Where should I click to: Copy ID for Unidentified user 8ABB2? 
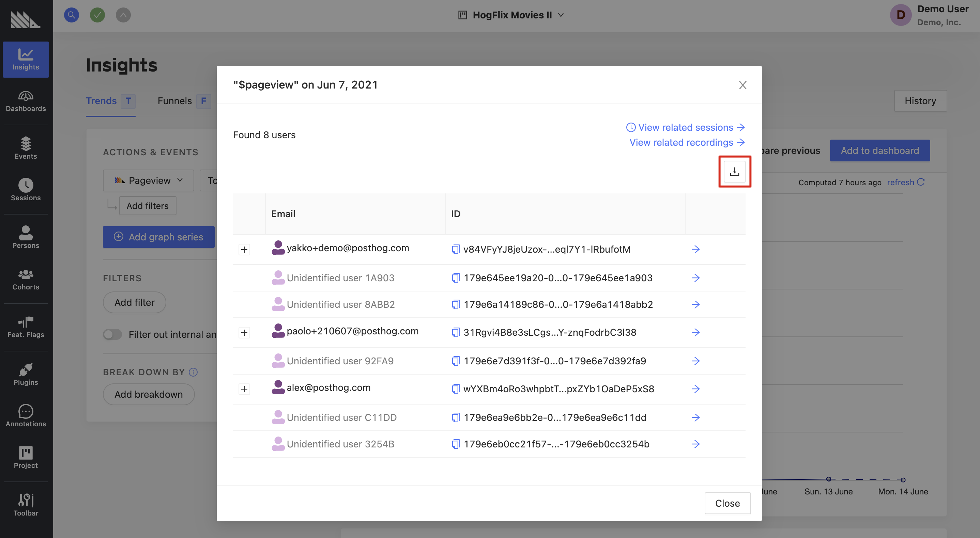[x=455, y=304]
